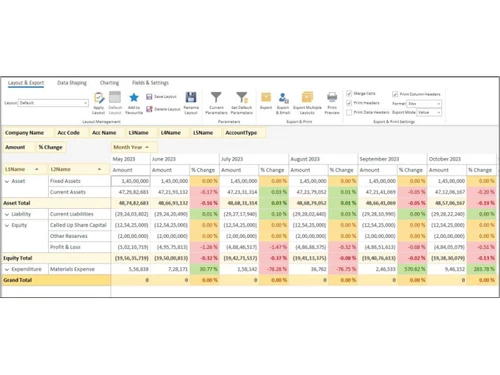Select the Equity Total row label
The width and height of the screenshot is (500, 375).
56,258
